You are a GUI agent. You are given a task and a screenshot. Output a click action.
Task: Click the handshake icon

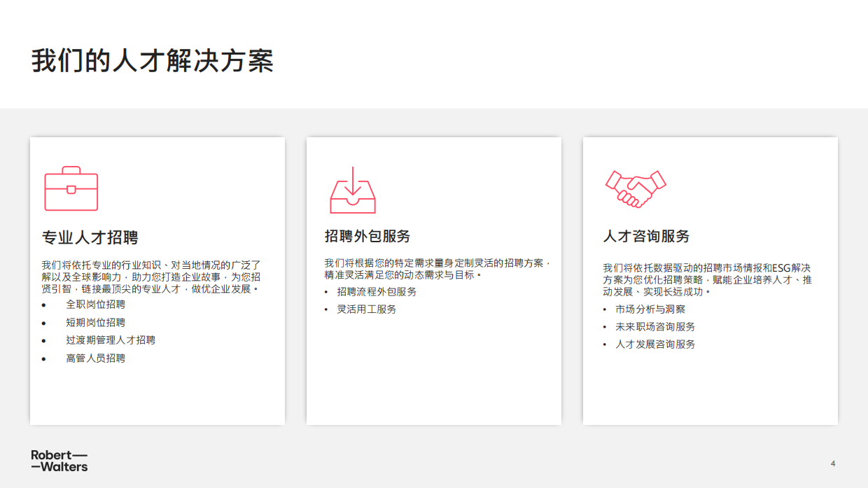[635, 189]
